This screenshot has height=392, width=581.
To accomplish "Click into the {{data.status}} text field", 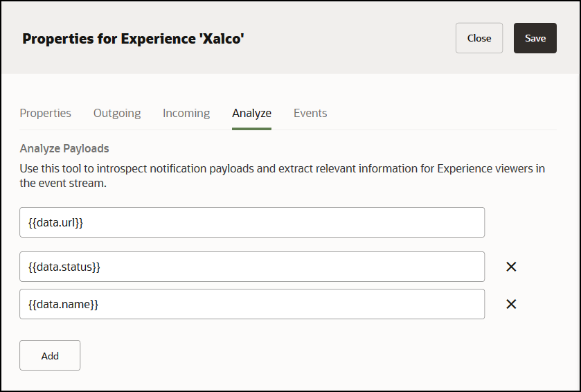I will [x=252, y=267].
